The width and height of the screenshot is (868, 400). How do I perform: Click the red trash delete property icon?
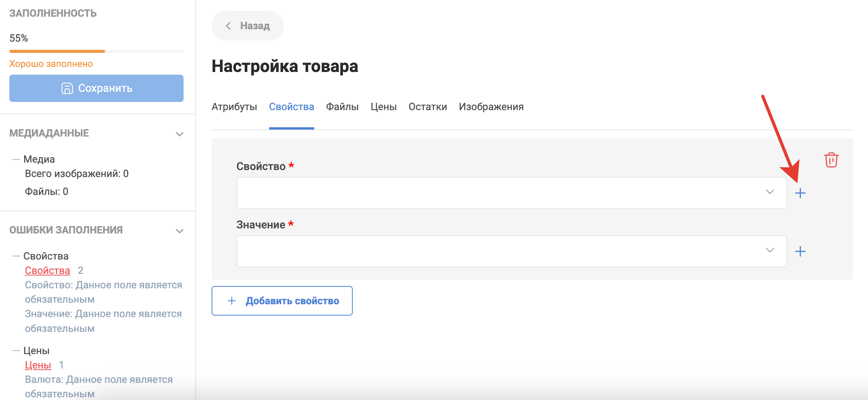[831, 160]
